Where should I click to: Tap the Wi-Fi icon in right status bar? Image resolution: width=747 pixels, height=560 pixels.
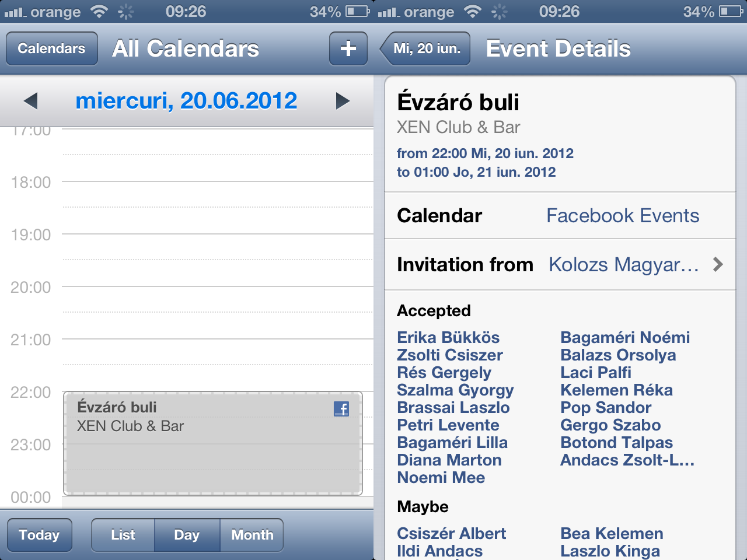[x=473, y=11]
